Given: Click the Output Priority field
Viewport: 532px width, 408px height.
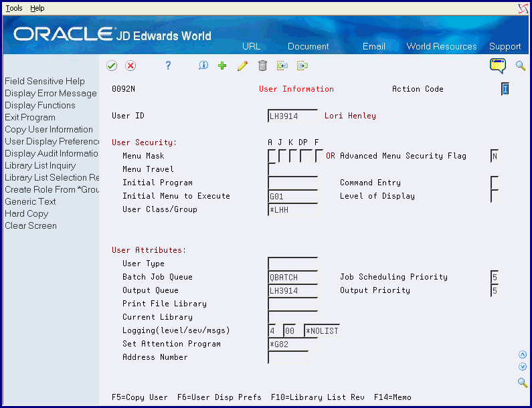Looking at the screenshot, I should (495, 290).
